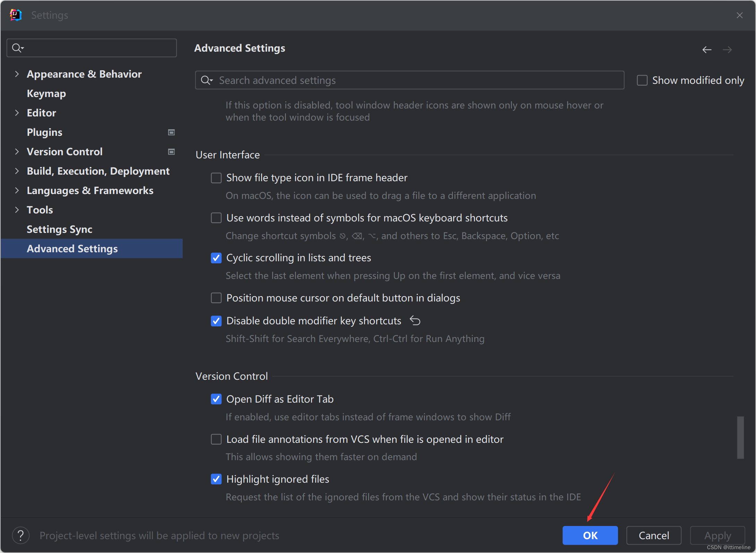Click the project-level icon beside Plugins

(x=171, y=132)
